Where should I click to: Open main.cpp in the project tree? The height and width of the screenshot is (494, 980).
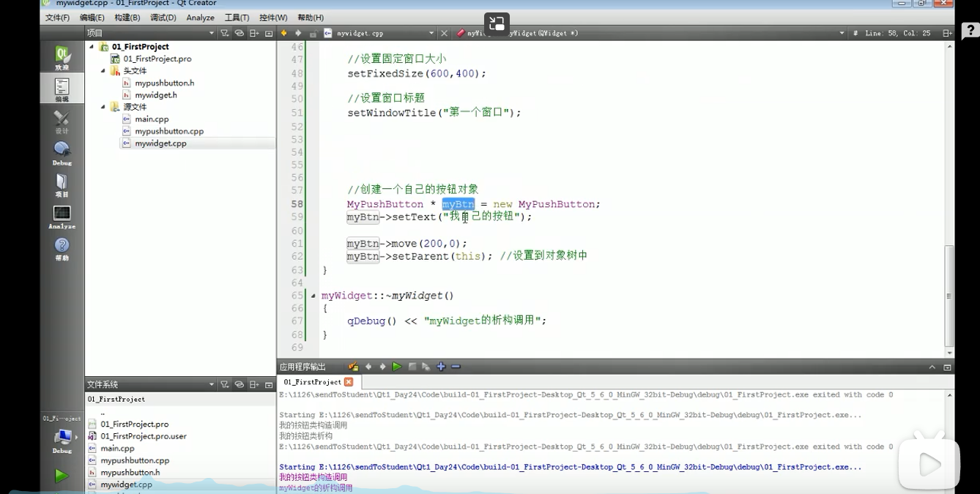coord(152,119)
